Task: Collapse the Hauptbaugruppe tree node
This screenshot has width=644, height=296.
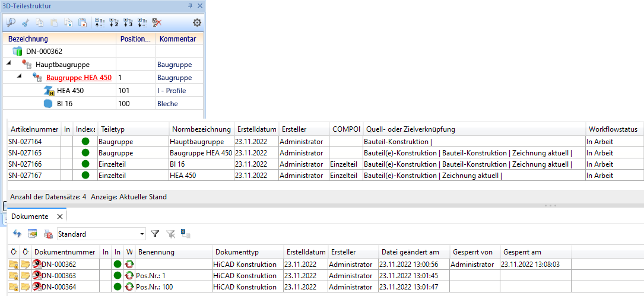Action: coord(9,64)
